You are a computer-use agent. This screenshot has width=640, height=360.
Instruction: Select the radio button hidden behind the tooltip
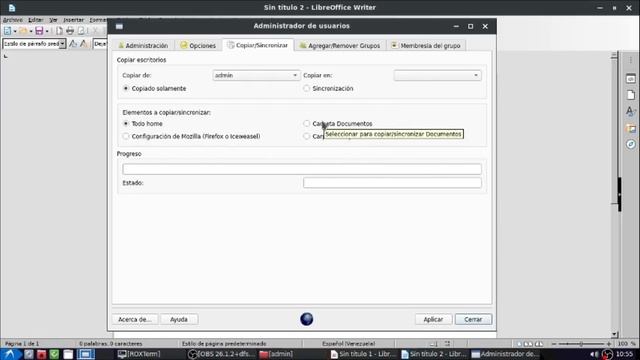pos(307,136)
